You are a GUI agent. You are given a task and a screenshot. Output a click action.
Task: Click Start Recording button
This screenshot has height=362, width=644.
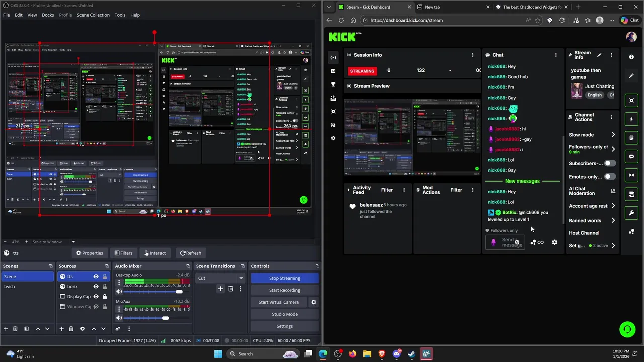tap(284, 290)
